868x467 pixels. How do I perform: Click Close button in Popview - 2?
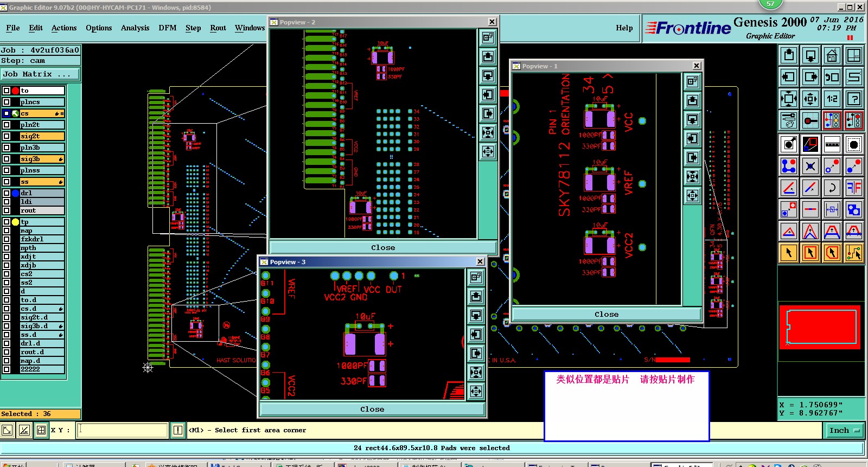[x=383, y=247]
